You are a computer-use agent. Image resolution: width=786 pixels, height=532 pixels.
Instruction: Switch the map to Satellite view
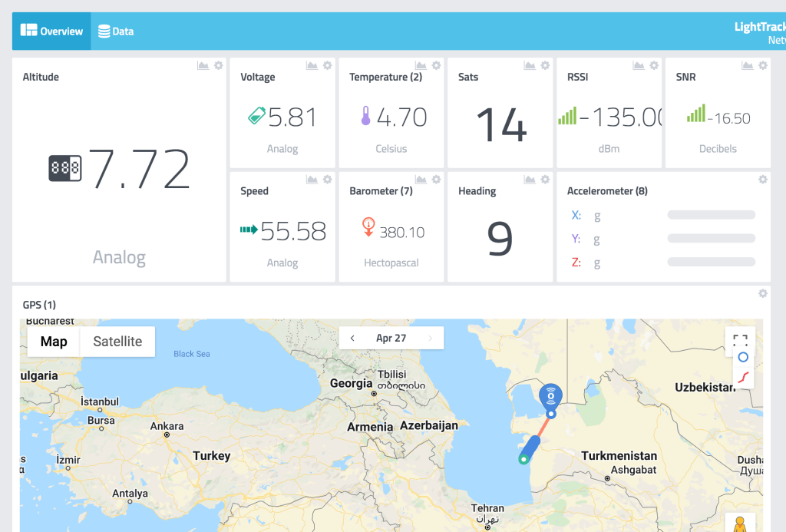pyautogui.click(x=117, y=342)
